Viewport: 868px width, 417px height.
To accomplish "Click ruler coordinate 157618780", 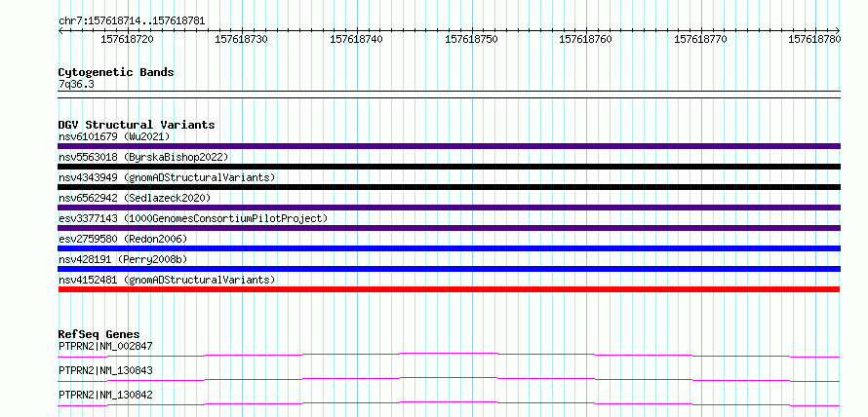I will (815, 39).
